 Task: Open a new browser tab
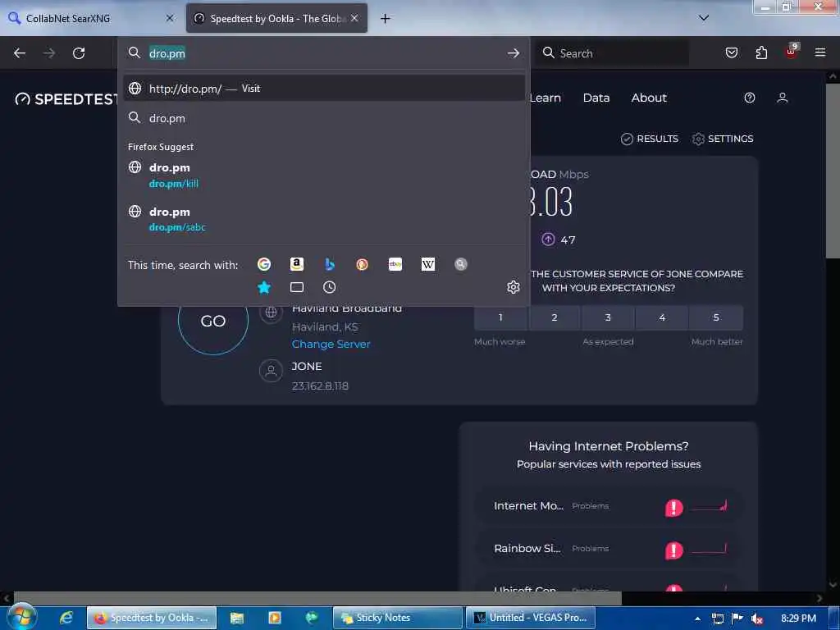pos(386,18)
